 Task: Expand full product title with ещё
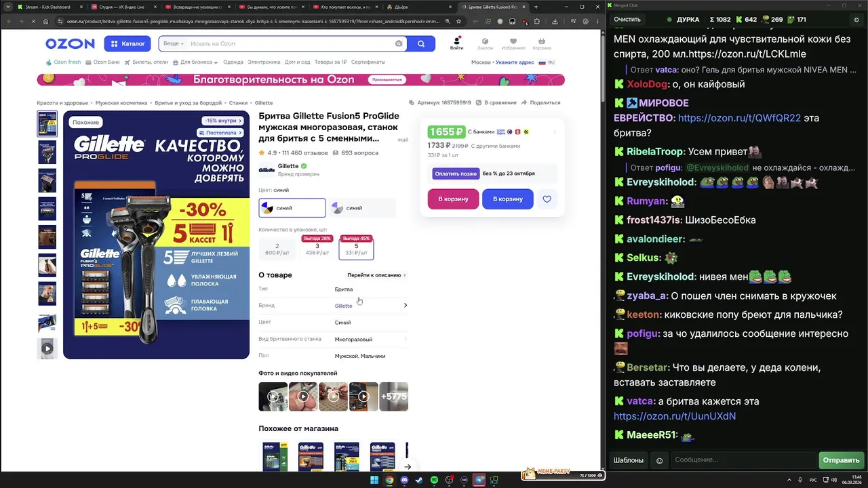tap(403, 140)
